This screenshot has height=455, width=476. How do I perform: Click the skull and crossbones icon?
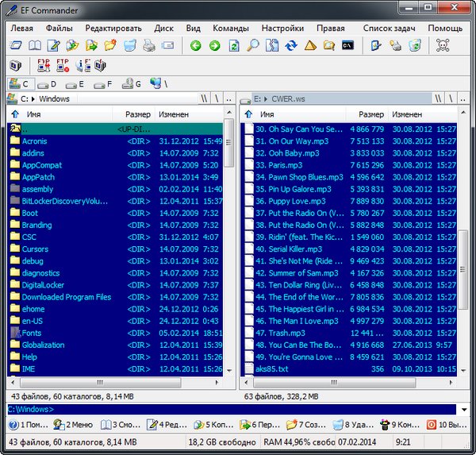click(x=443, y=46)
